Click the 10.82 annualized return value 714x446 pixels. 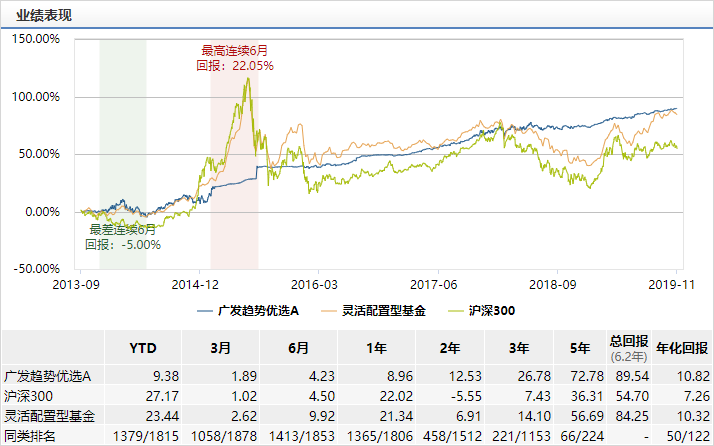tap(693, 376)
